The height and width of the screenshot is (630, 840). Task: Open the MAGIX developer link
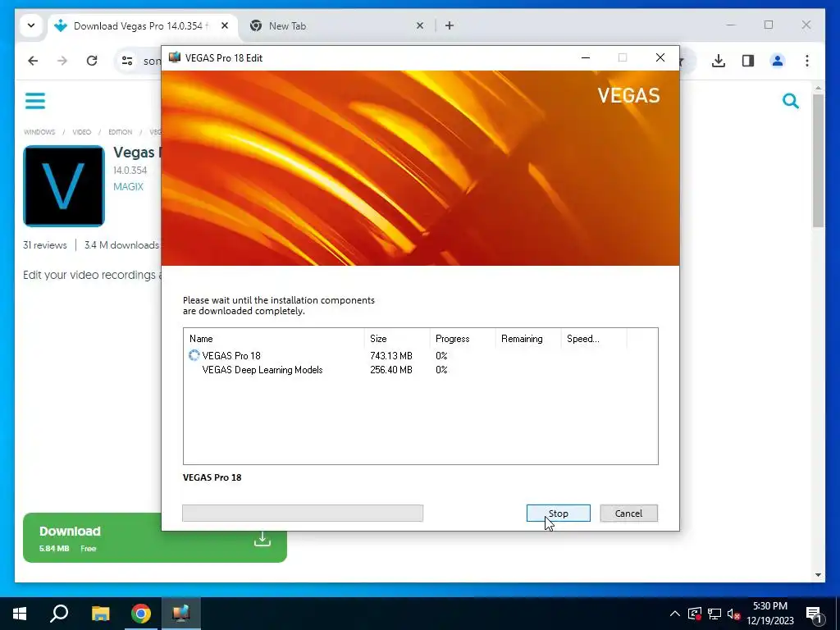click(128, 186)
